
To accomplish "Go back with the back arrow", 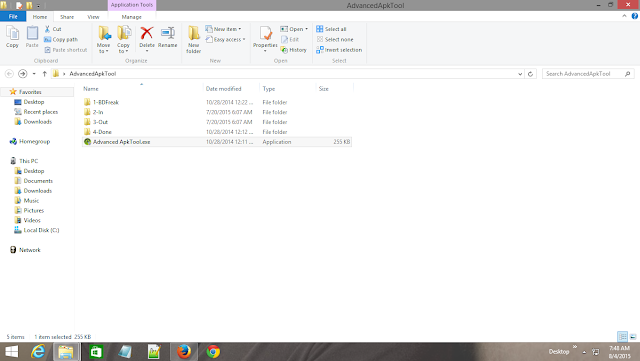I will (x=9, y=74).
